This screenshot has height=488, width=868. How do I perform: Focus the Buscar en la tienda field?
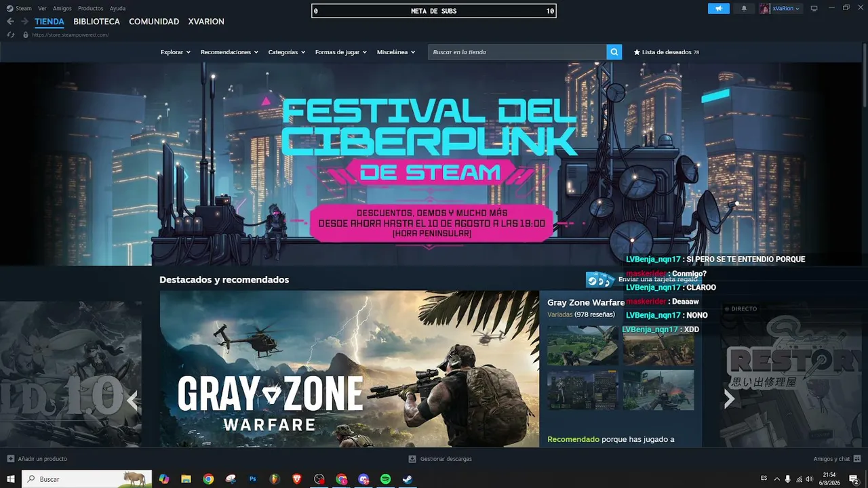[x=517, y=52]
